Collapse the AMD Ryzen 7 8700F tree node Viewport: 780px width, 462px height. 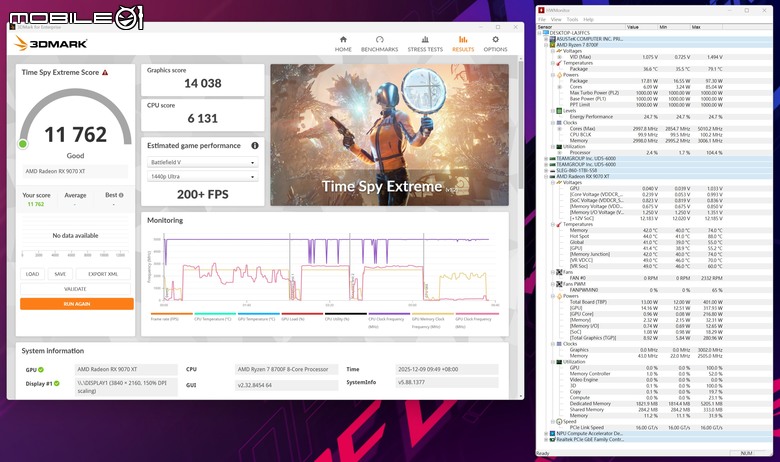pos(546,45)
